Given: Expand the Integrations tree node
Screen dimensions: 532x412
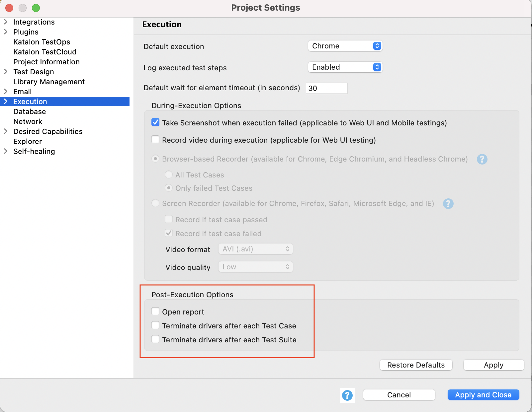Looking at the screenshot, I should [6, 22].
